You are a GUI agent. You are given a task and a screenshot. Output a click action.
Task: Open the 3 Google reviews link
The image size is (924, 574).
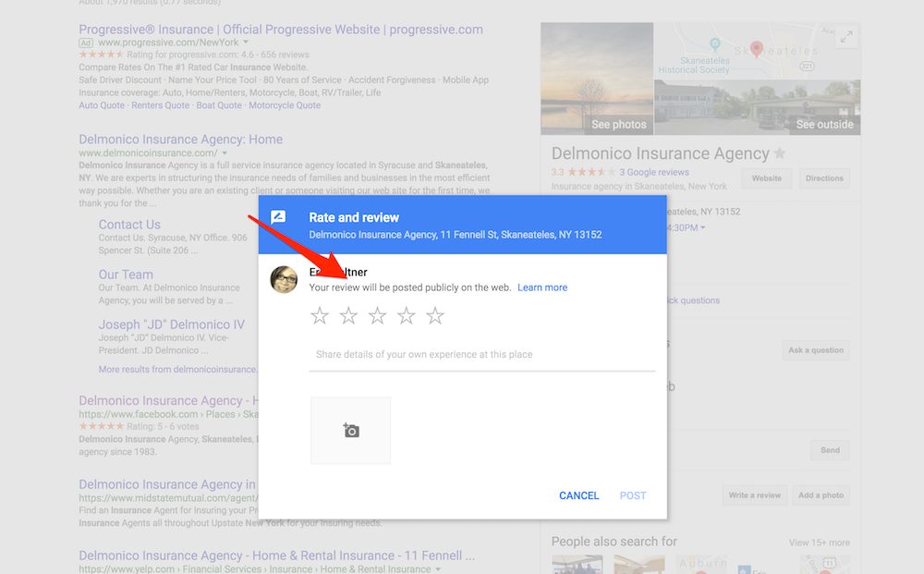click(x=653, y=172)
